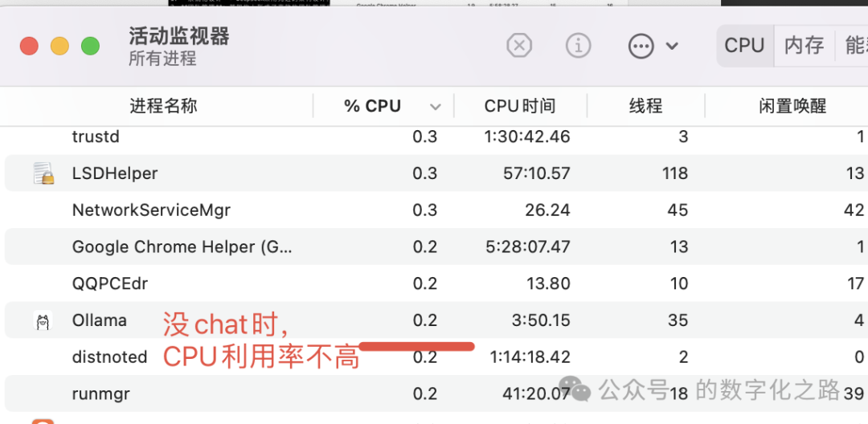868x424 pixels.
Task: Sort by the 进程名称 column header
Action: [163, 106]
